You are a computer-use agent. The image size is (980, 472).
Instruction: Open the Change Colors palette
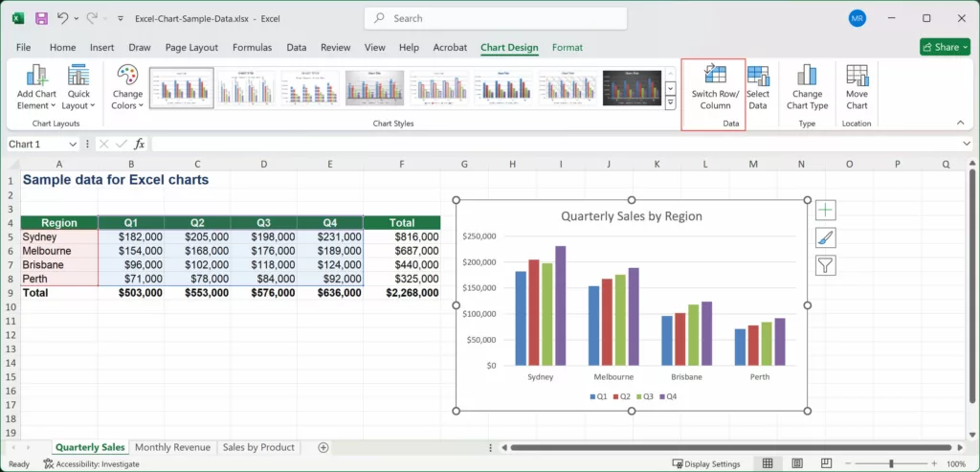(127, 87)
